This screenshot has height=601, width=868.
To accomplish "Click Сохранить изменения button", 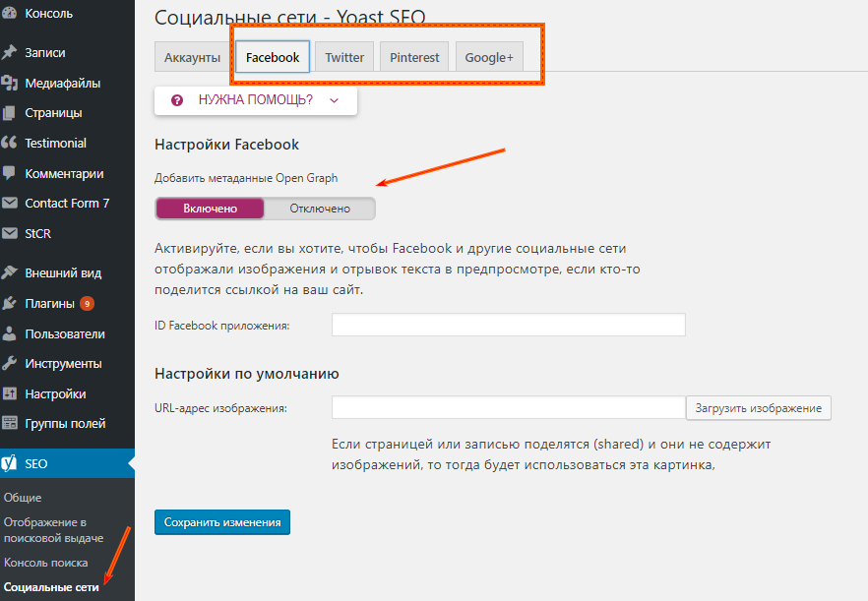I will coord(222,522).
